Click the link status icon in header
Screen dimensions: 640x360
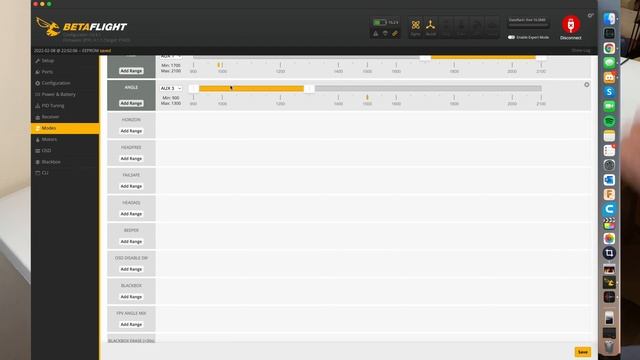point(395,33)
